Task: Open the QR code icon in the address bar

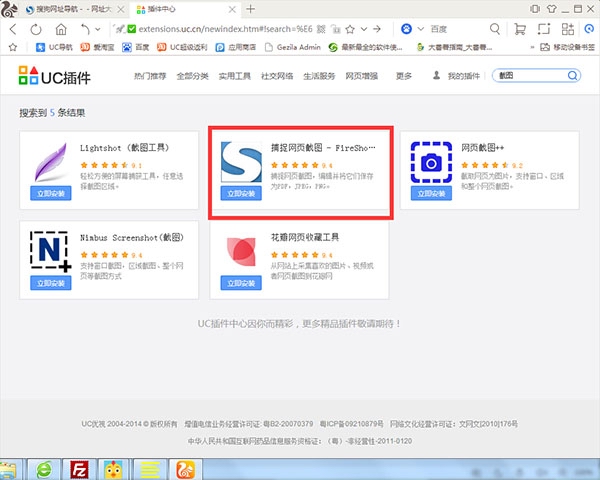Action: click(x=321, y=29)
